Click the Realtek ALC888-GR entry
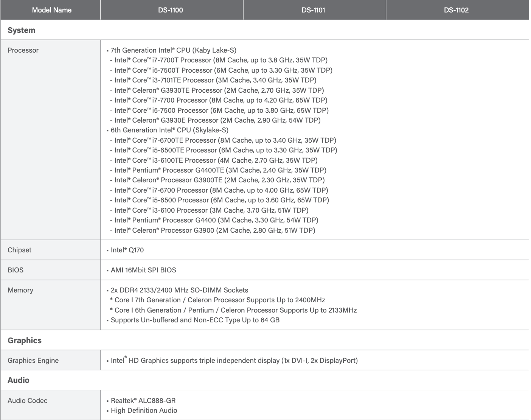This screenshot has height=420, width=531. click(x=143, y=401)
